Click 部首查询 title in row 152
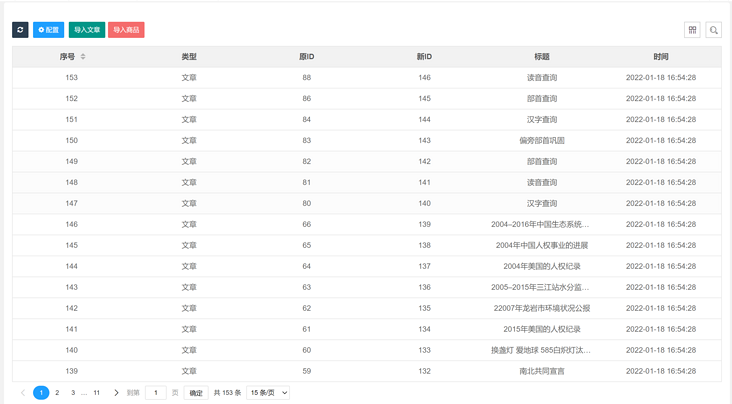Screen dimensions: 732x404 tap(542, 99)
